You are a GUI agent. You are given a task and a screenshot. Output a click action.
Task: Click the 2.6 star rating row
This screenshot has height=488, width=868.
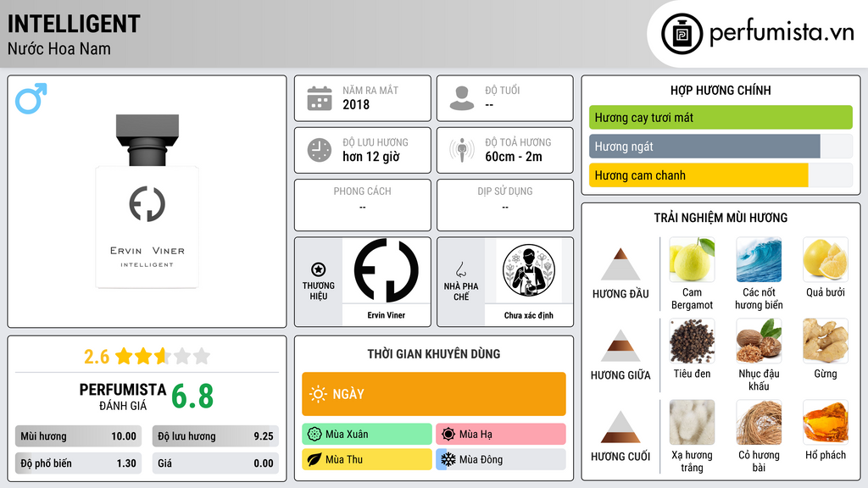click(x=147, y=356)
